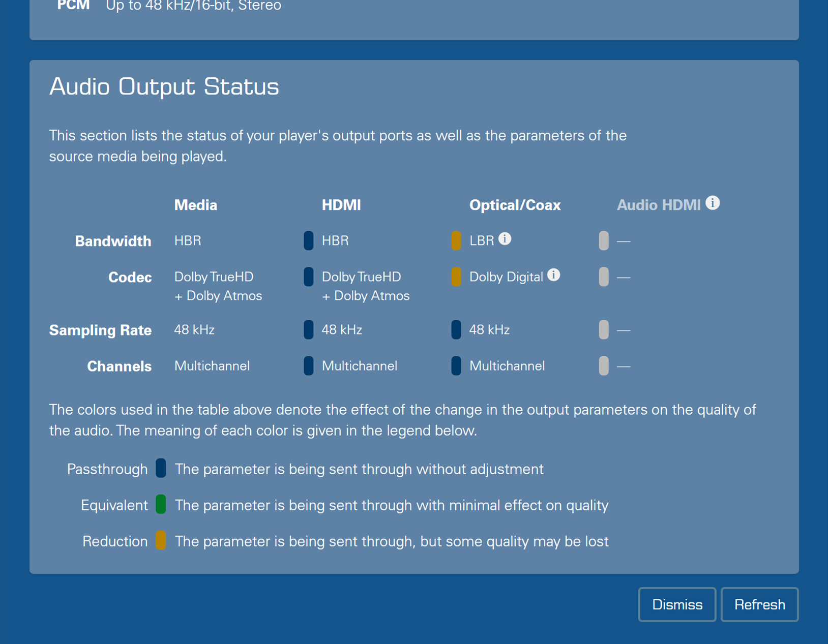Click the orange Reduction legend swatch
The height and width of the screenshot is (644, 828).
point(161,540)
